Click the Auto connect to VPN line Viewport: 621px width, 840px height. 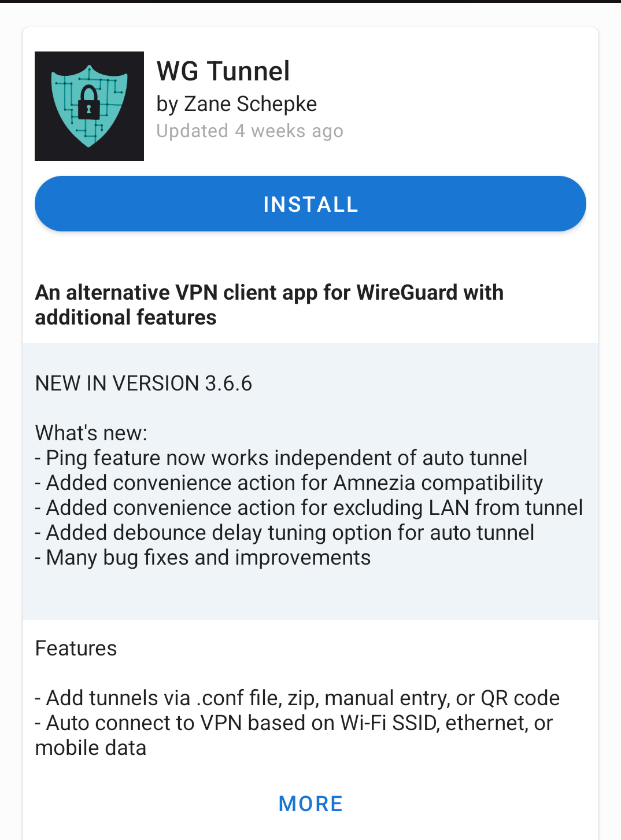click(294, 723)
